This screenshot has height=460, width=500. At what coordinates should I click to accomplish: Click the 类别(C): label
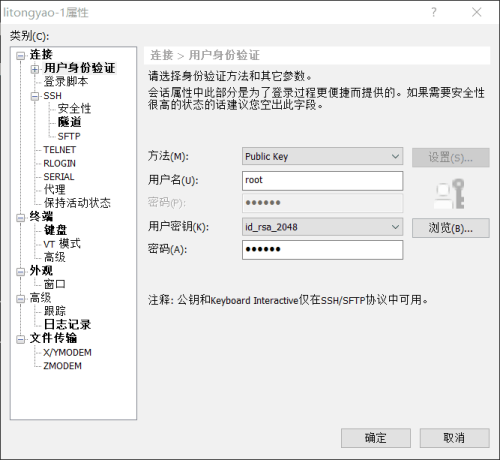point(30,36)
